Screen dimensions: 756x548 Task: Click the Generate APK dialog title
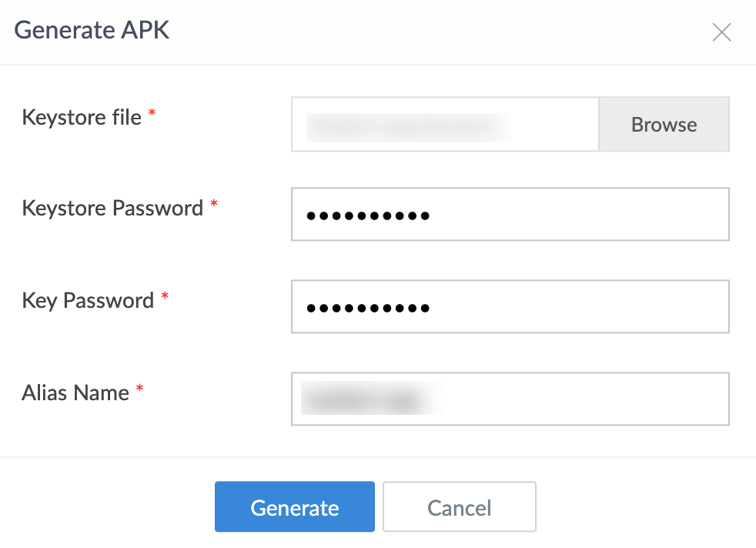(x=91, y=30)
